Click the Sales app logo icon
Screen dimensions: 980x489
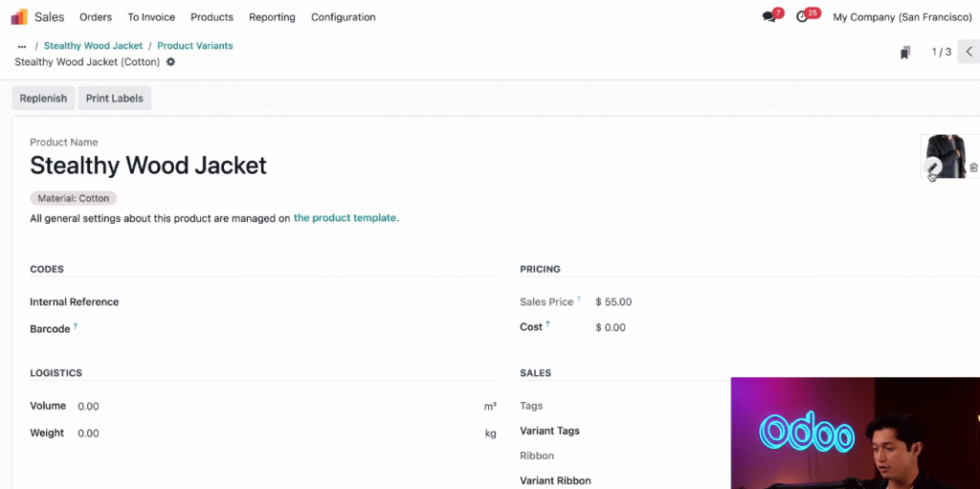click(x=19, y=17)
